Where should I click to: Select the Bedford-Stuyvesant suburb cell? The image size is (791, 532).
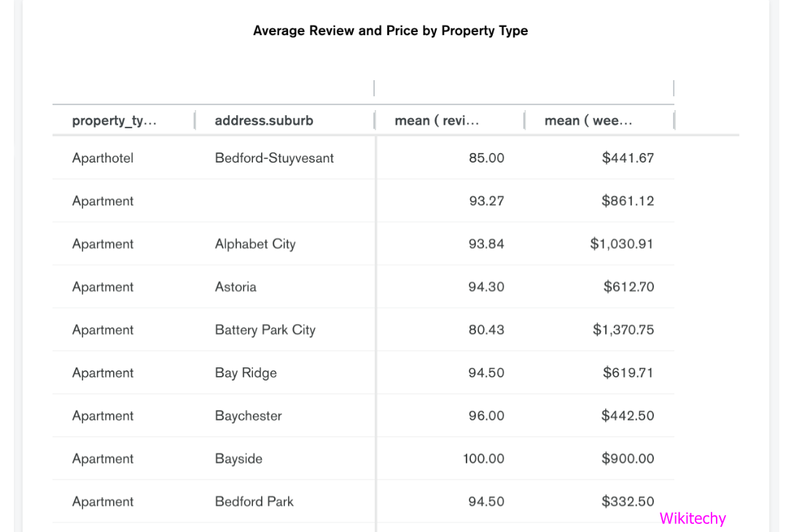tap(274, 158)
